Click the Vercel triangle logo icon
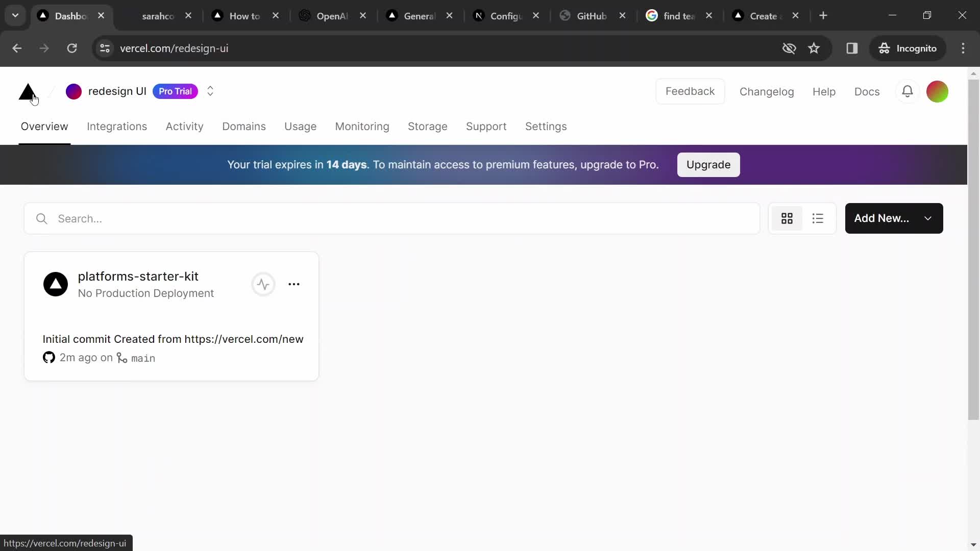The width and height of the screenshot is (980, 551). [28, 91]
